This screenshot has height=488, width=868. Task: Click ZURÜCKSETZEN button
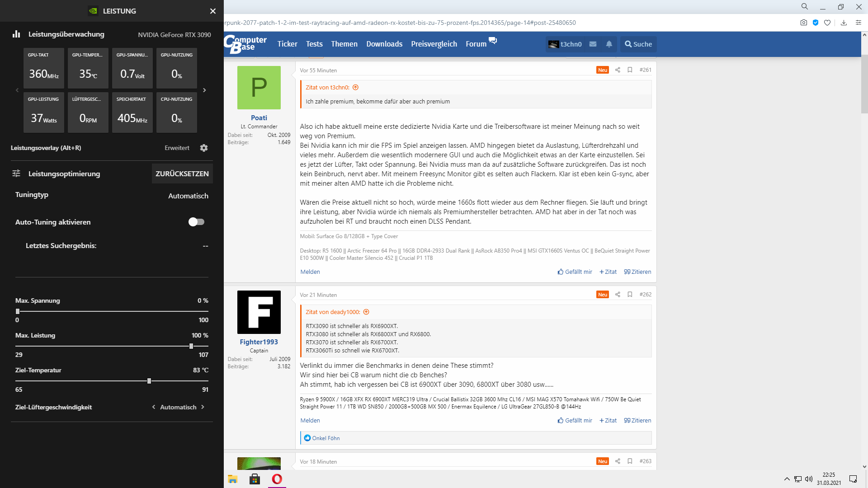point(182,174)
